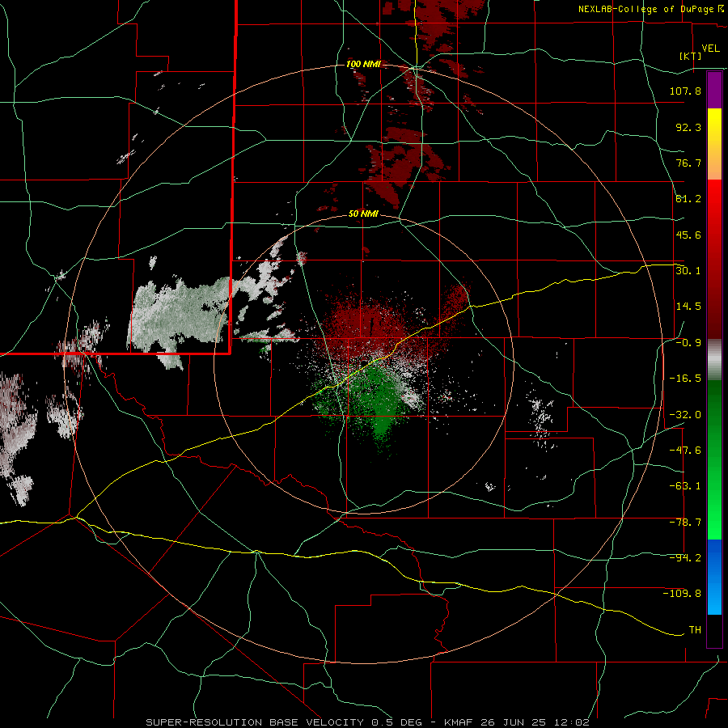Viewport: 728px width, 728px height.
Task: Click the [KT] units label
Action: click(691, 56)
